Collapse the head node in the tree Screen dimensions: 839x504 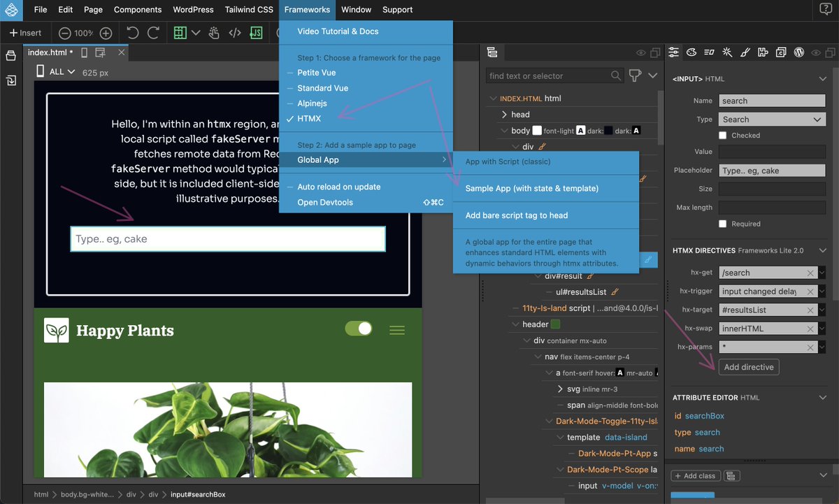pyautogui.click(x=505, y=114)
